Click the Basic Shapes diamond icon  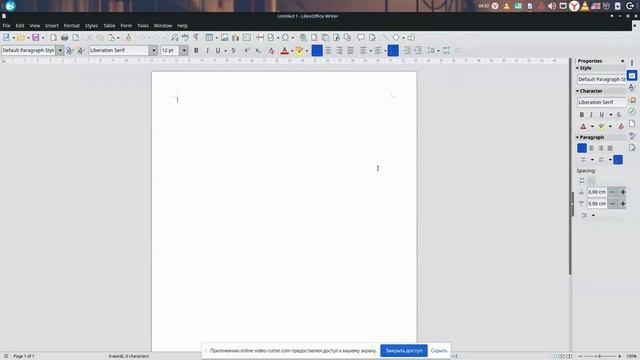point(396,38)
